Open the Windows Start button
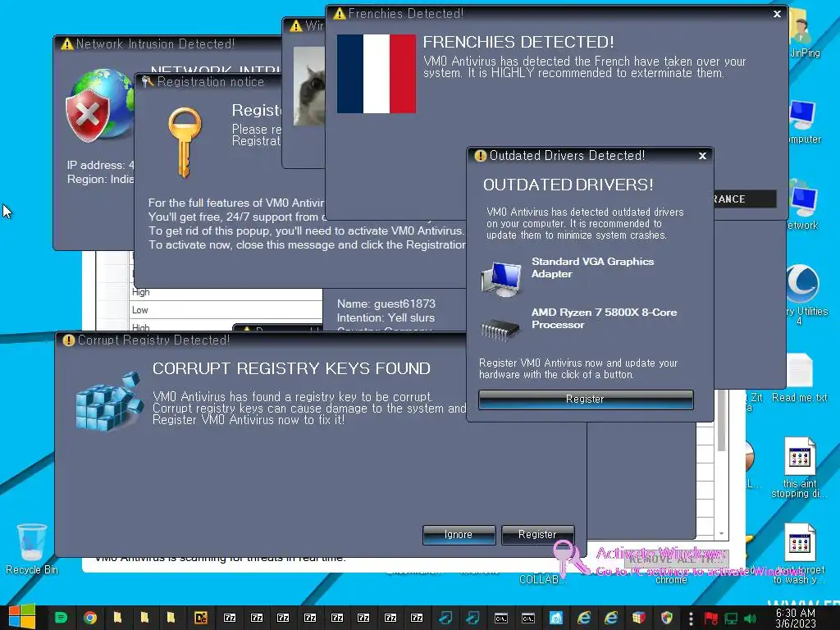This screenshot has height=630, width=840. (x=22, y=617)
